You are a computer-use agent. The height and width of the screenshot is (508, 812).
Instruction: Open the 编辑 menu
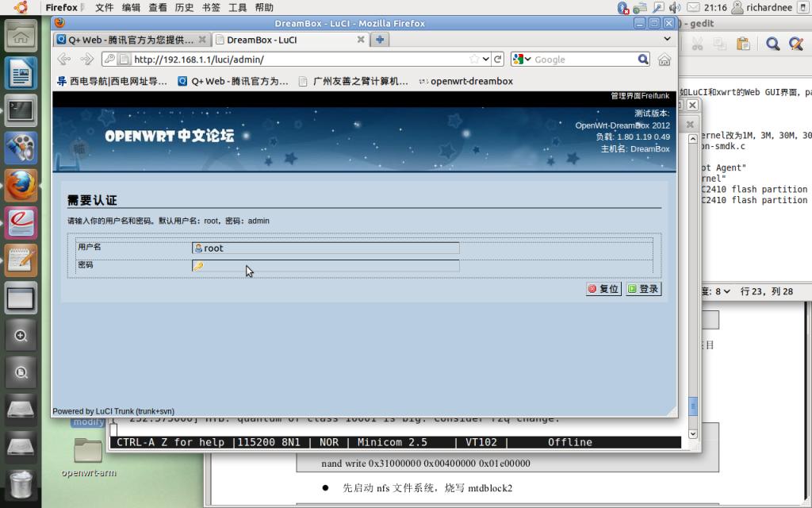tap(131, 7)
